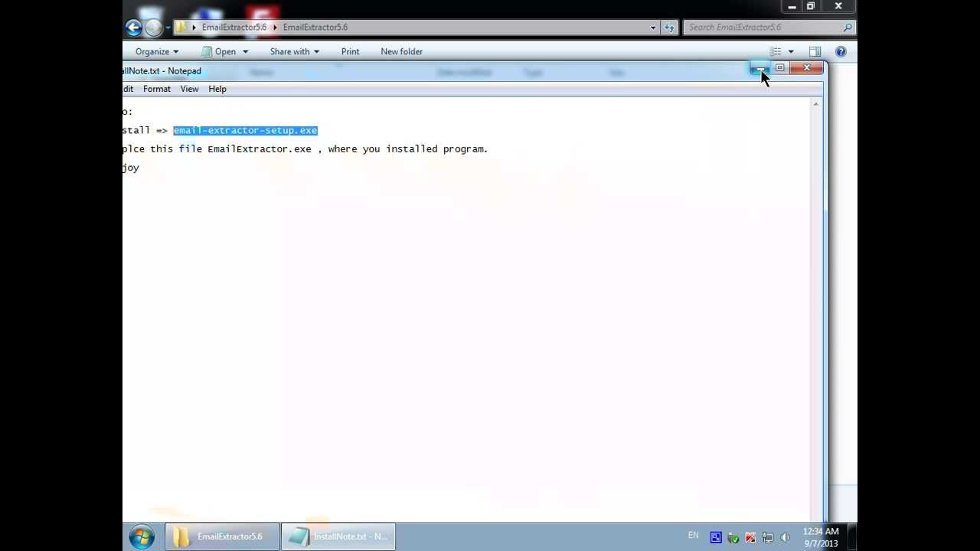Click the change view icon in Explorer

776,51
